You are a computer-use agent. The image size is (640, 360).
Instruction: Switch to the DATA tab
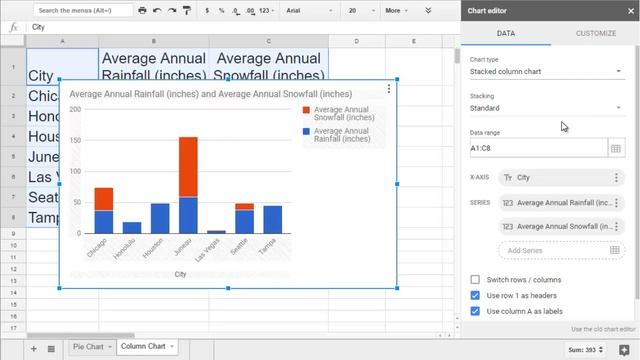point(506,33)
